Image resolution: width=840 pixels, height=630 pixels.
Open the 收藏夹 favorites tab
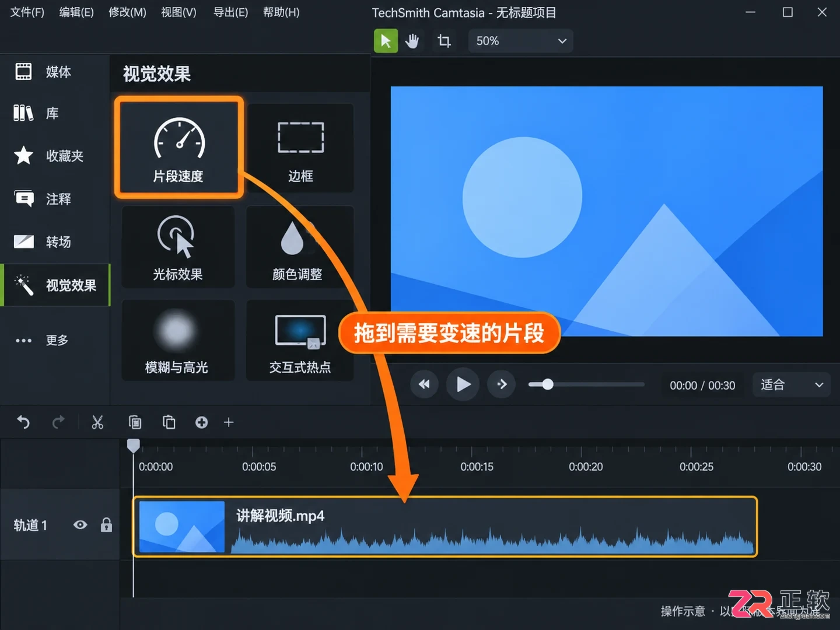[55, 156]
